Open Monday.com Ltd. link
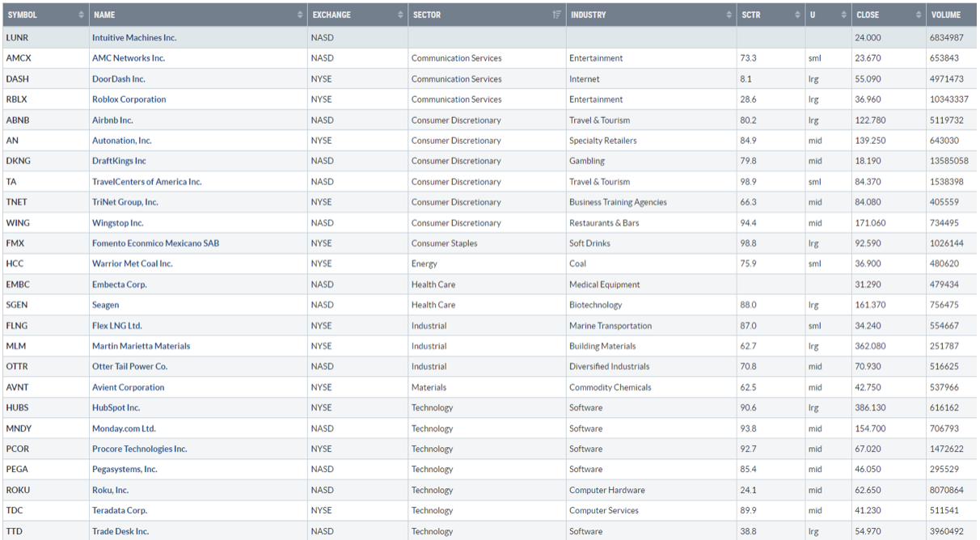This screenshot has width=980, height=540. [x=124, y=428]
